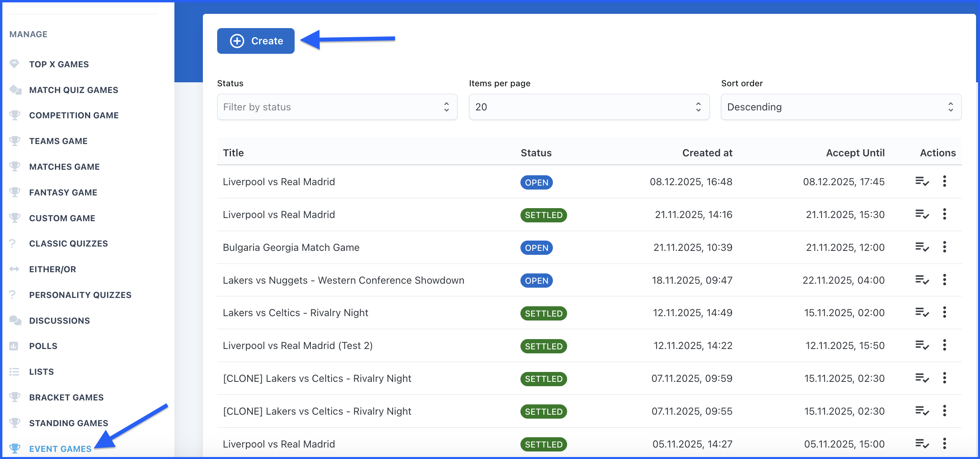Go to Event Games in sidebar
Viewport: 980px width, 459px height.
[60, 449]
